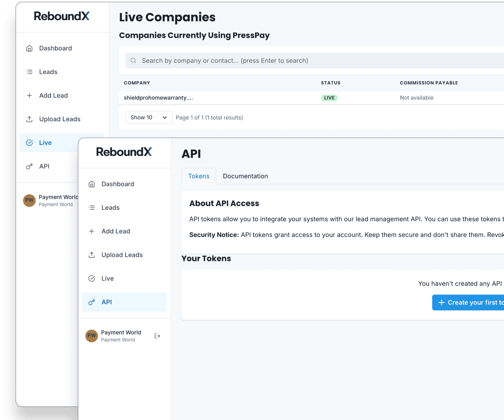The width and height of the screenshot is (504, 420).
Task: Click Upload Leads icon in back window
Action: pos(29,119)
